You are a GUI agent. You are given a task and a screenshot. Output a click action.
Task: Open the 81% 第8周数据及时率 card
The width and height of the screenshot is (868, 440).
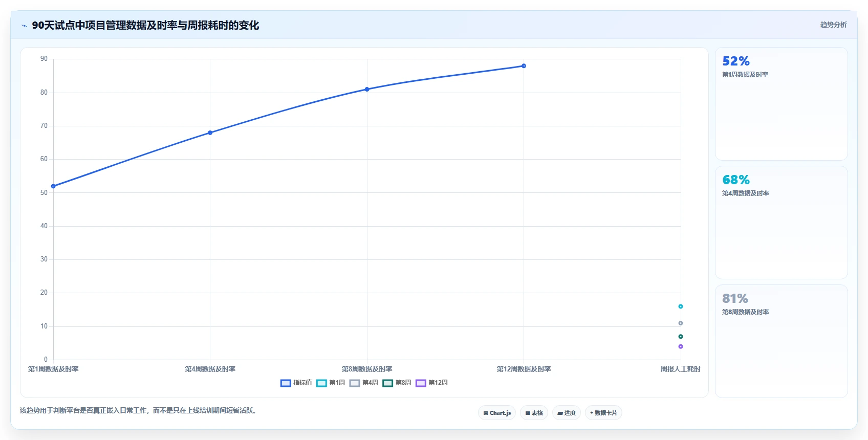click(782, 341)
